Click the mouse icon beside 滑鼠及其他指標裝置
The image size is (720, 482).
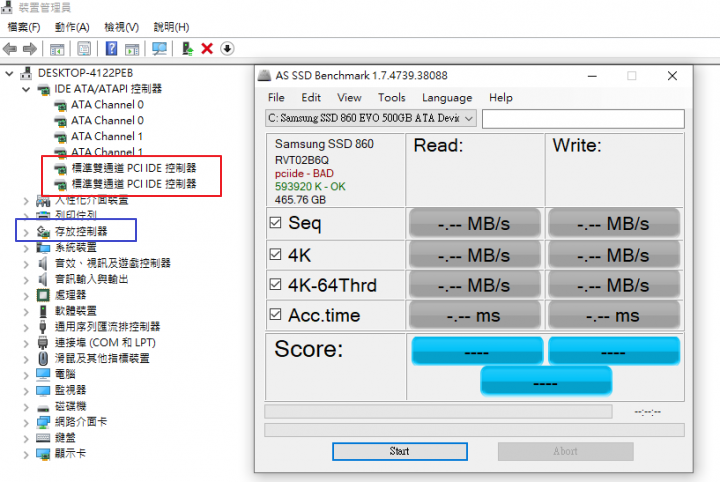[x=43, y=359]
